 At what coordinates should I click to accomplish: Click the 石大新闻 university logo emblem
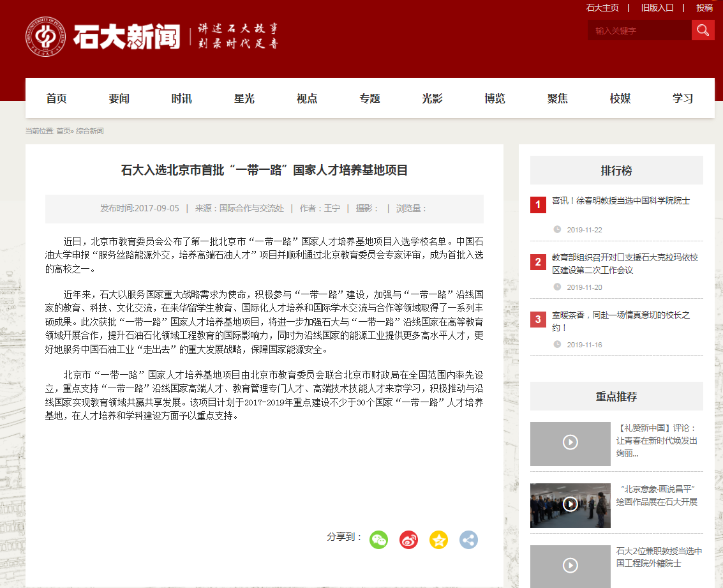[45, 36]
